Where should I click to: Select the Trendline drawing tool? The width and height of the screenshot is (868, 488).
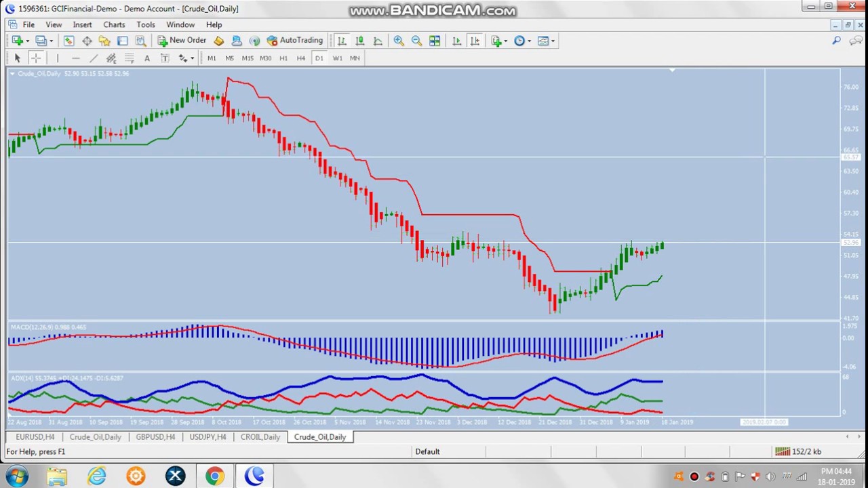point(94,58)
